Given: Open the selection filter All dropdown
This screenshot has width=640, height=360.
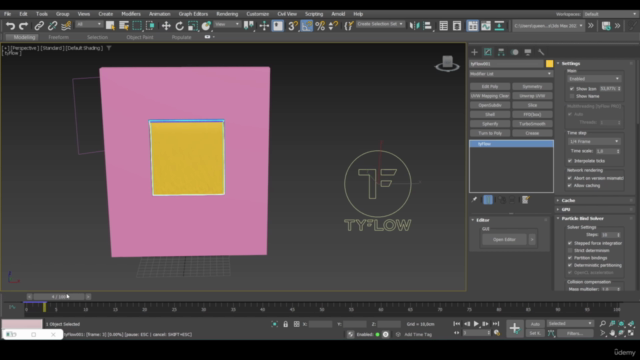Looking at the screenshot, I should 89,24.
